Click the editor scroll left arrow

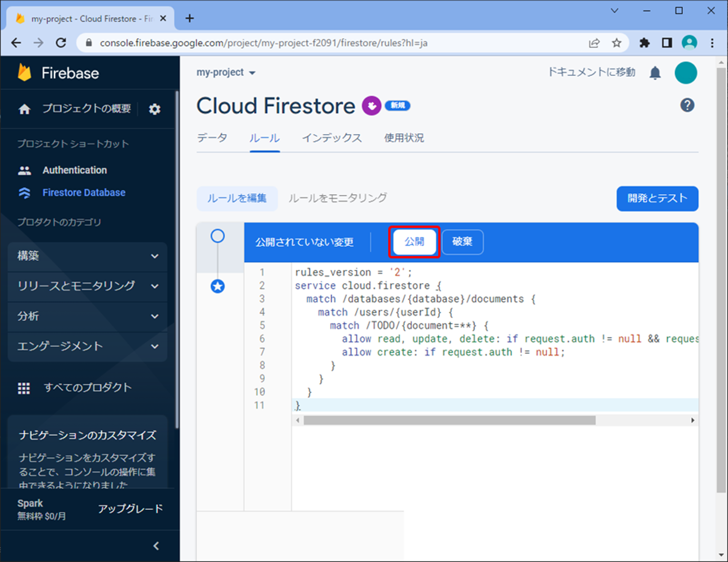click(298, 420)
